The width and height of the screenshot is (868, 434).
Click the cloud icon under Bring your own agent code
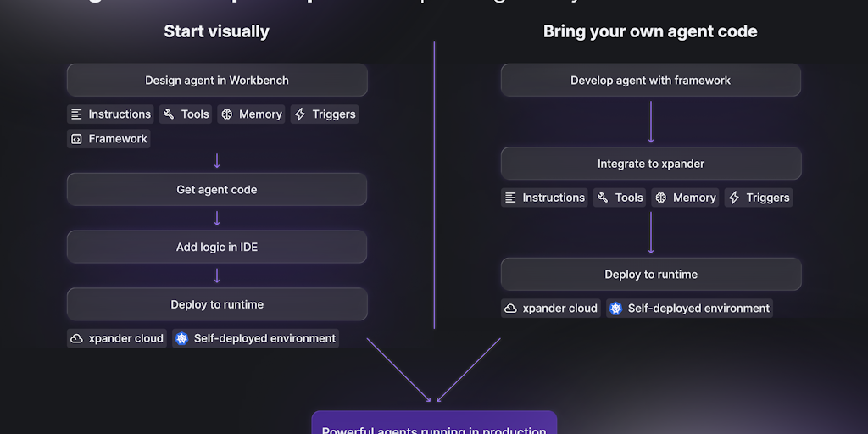tap(510, 309)
